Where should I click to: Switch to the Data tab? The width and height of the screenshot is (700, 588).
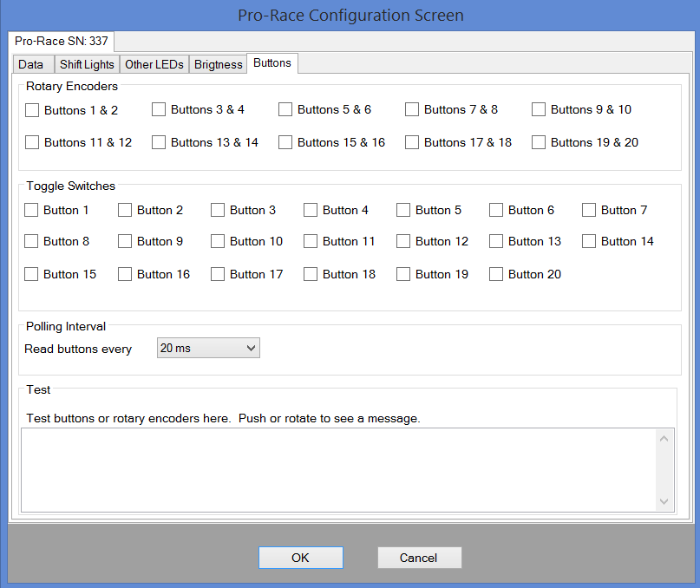point(31,64)
